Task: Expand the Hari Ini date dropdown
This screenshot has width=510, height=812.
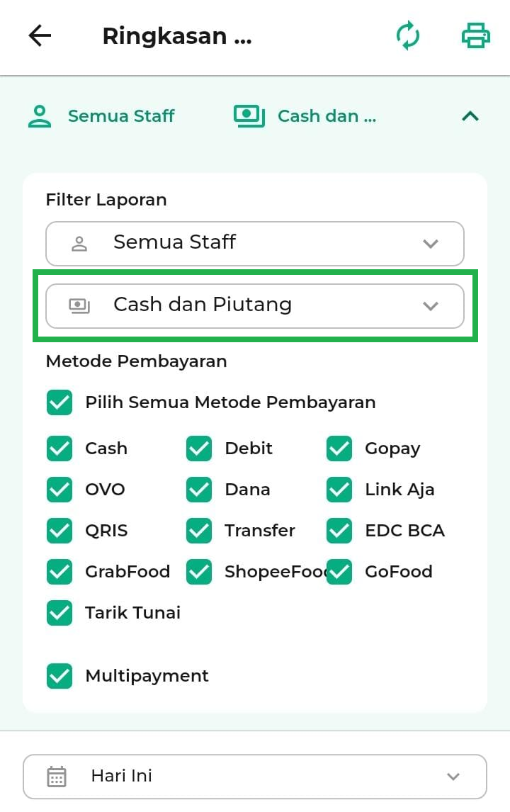Action: coord(255,776)
